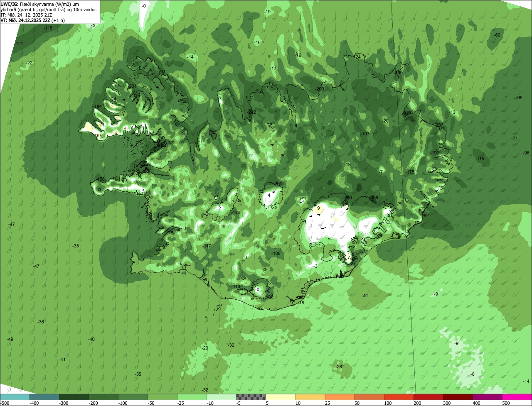Viewport: 532px width, 406px height.
Task: Click the '-175' flux value label
Action: click(410, 172)
